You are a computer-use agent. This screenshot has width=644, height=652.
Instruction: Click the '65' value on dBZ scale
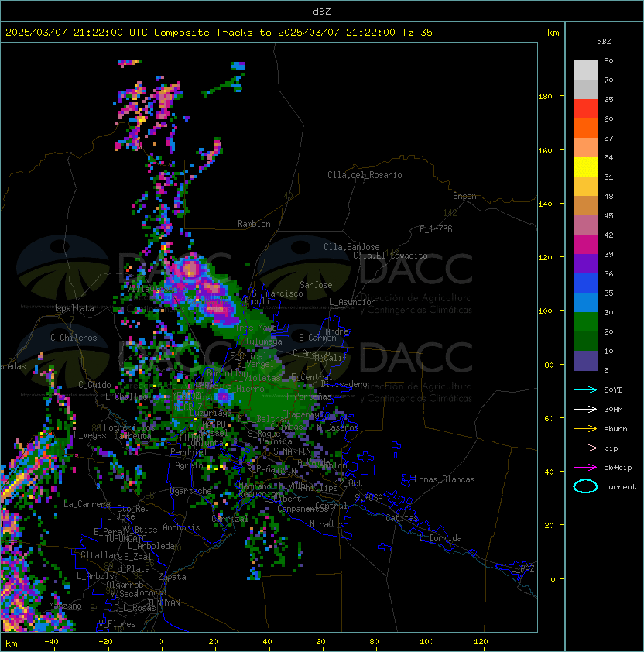(x=608, y=99)
